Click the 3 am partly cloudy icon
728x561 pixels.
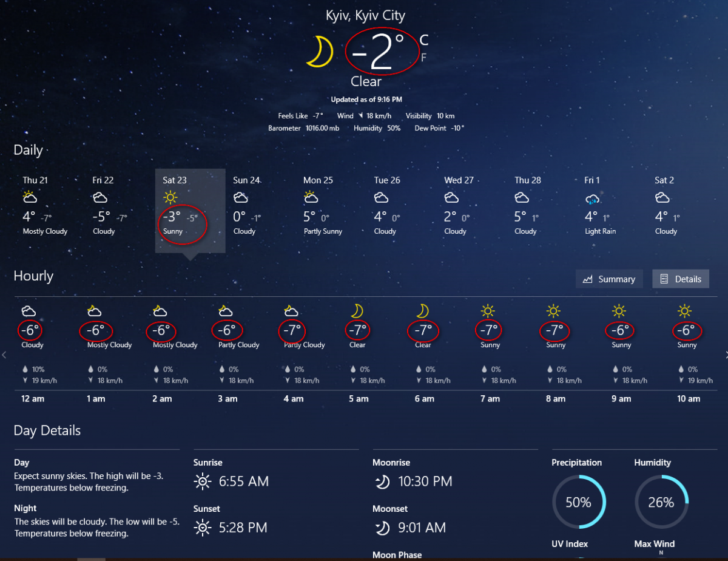[x=225, y=311]
